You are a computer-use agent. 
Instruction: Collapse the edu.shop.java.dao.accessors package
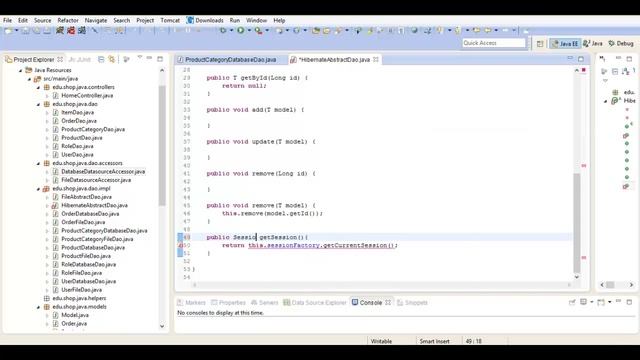[x=38, y=163]
